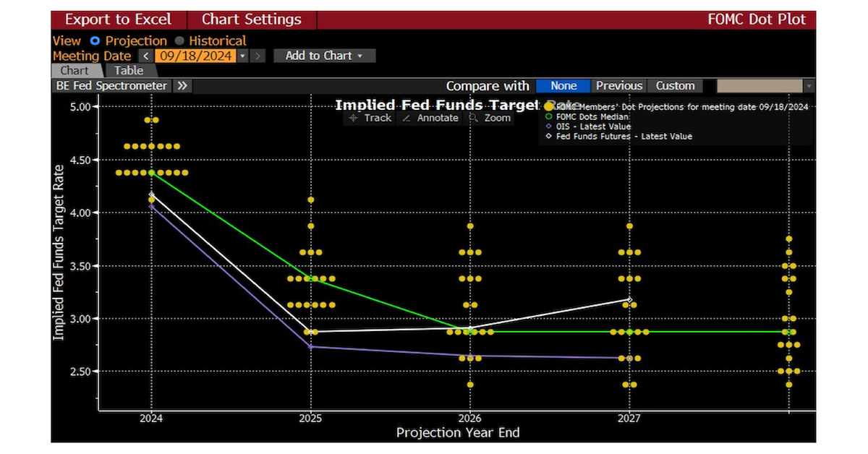868x454 pixels.
Task: Click the double-chevron beside BE Fed Spectrometer
Action: (x=182, y=86)
